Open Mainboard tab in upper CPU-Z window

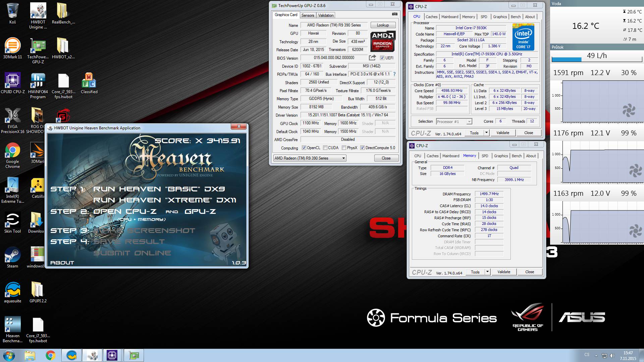coord(450,17)
